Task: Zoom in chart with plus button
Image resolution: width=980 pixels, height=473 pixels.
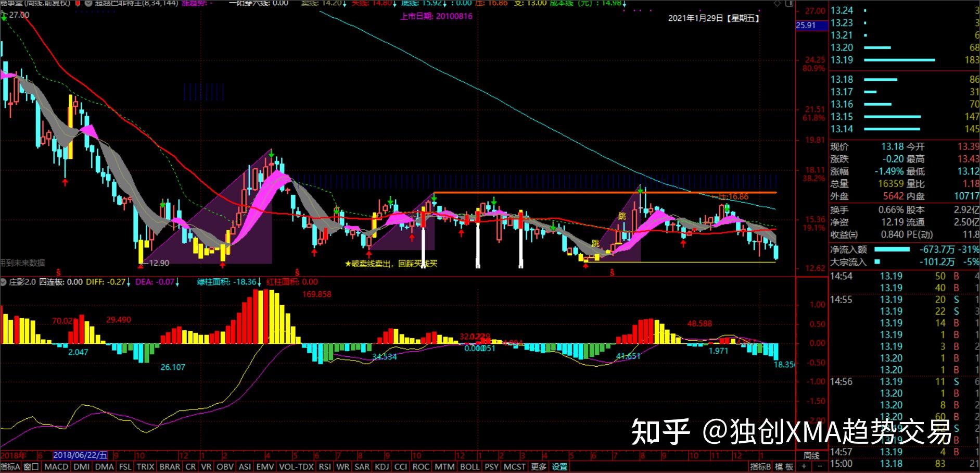Action: (804, 467)
